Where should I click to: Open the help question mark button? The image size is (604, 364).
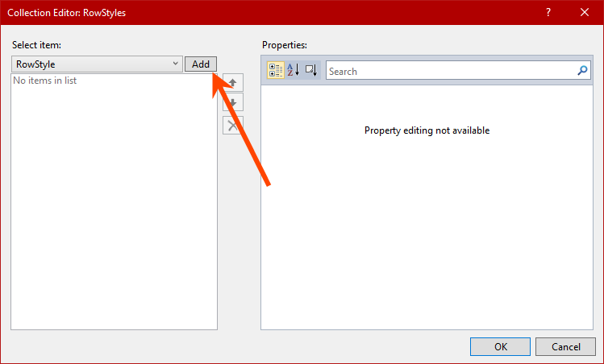(x=548, y=12)
